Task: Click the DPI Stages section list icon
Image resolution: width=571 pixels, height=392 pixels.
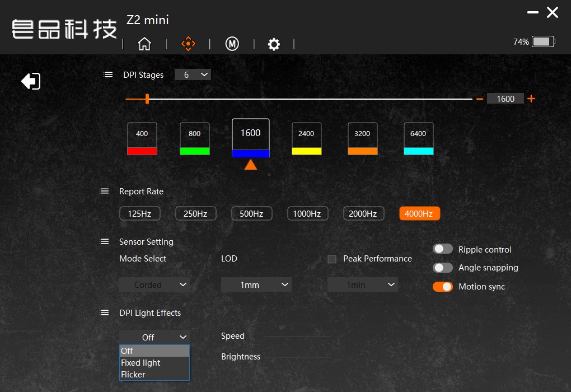Action: pyautogui.click(x=108, y=74)
